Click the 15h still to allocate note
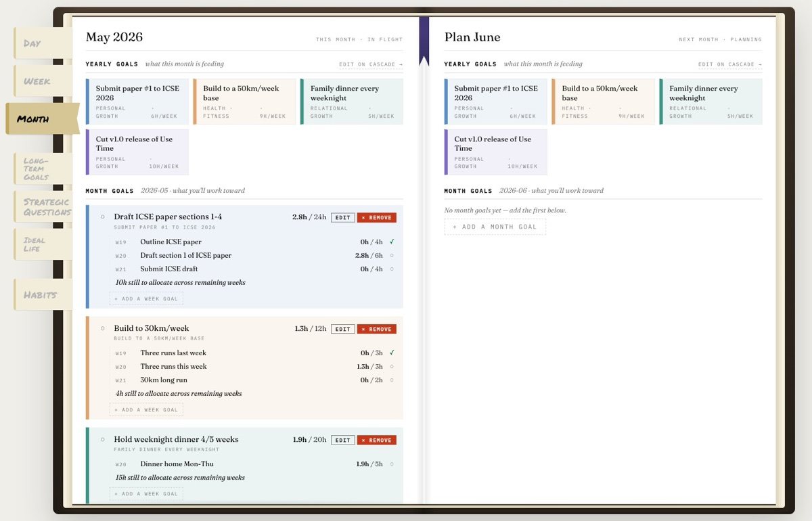This screenshot has height=521, width=812. tap(180, 477)
